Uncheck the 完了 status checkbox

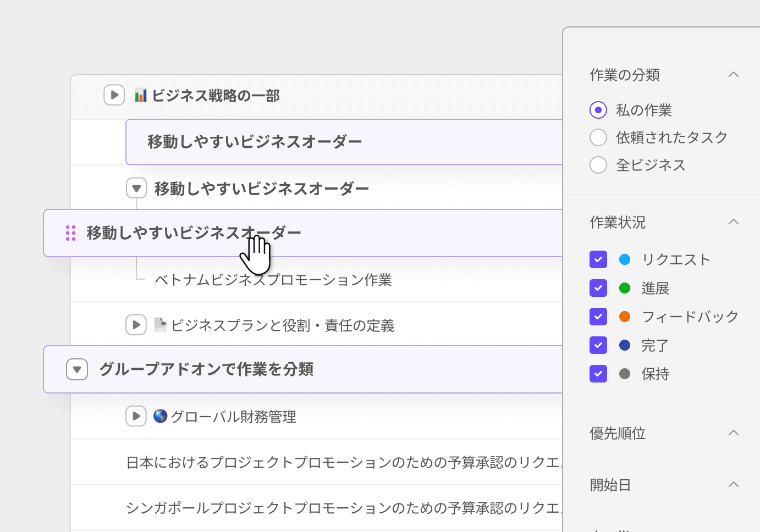click(x=598, y=345)
